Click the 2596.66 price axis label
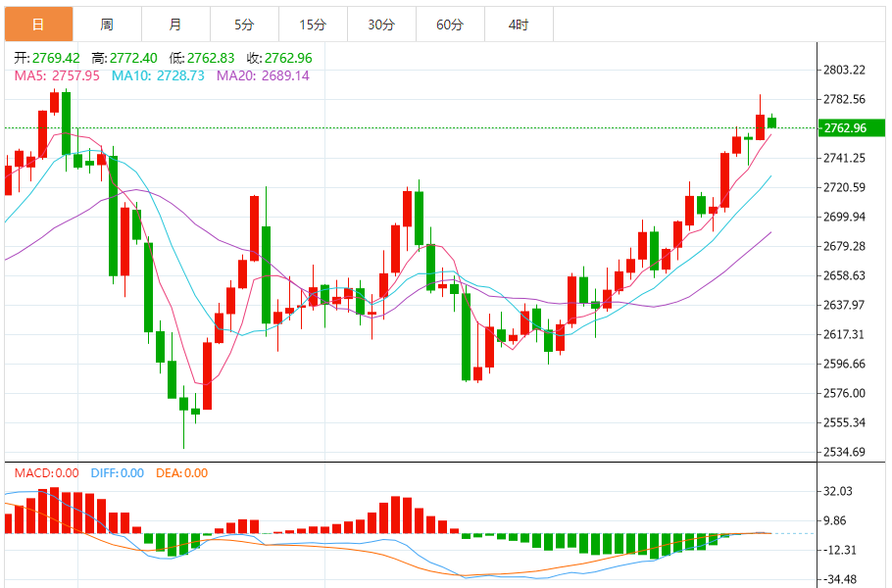The image size is (892, 588). pyautogui.click(x=844, y=364)
